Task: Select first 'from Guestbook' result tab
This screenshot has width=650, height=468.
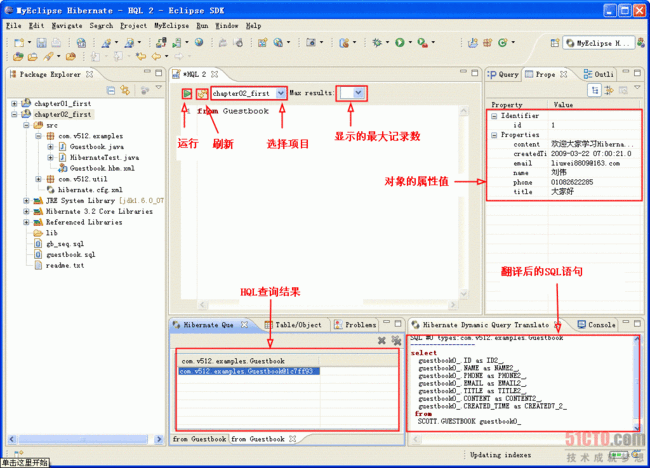Action: (x=199, y=439)
